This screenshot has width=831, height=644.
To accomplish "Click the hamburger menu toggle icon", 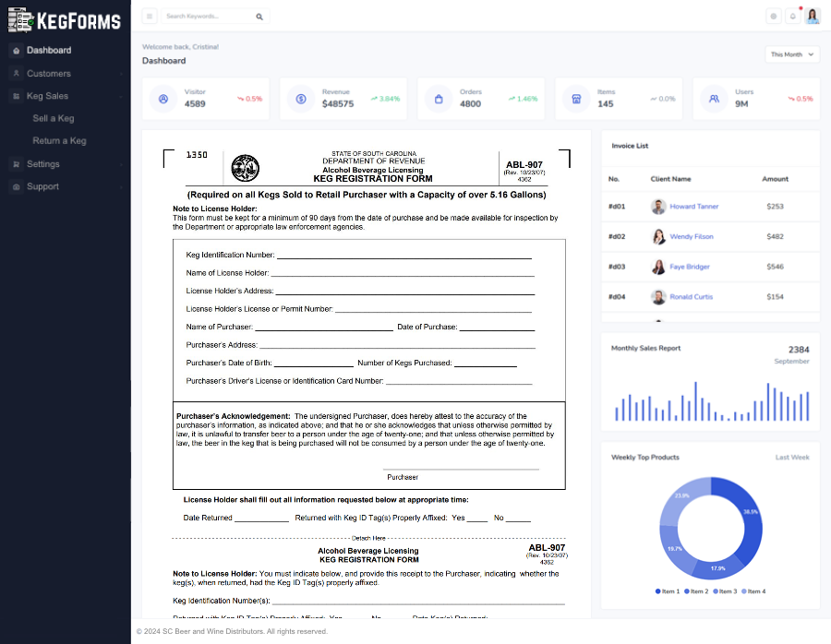I will tap(150, 17).
